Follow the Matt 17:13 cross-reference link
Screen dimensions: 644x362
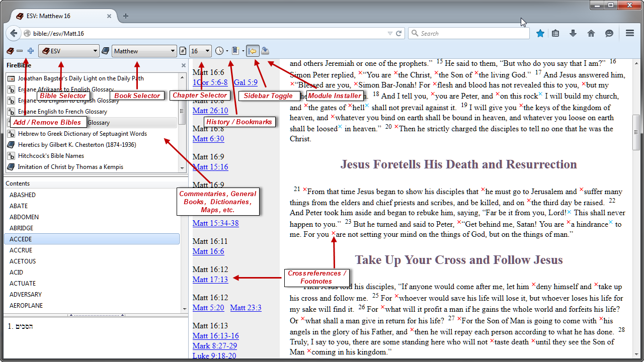point(210,280)
